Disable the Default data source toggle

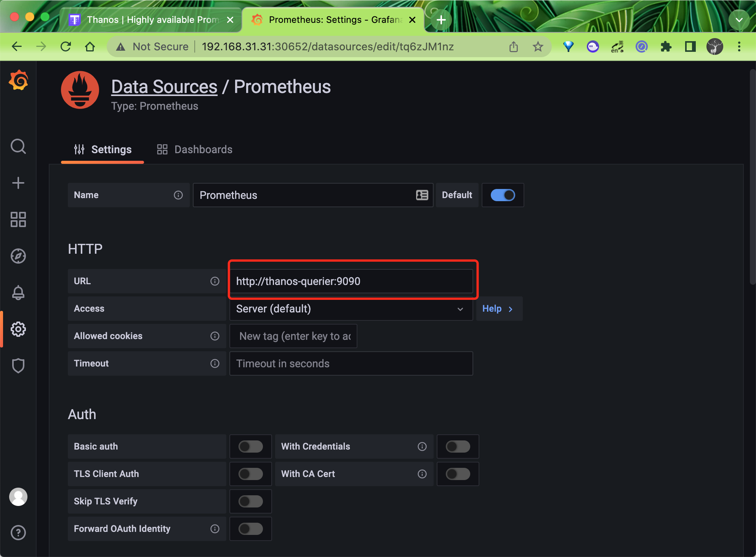503,195
